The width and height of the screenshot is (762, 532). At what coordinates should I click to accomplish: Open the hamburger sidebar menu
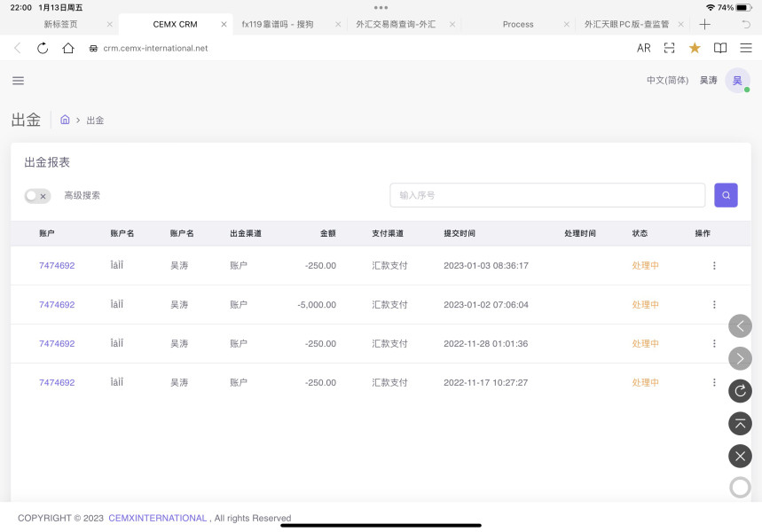click(x=18, y=81)
